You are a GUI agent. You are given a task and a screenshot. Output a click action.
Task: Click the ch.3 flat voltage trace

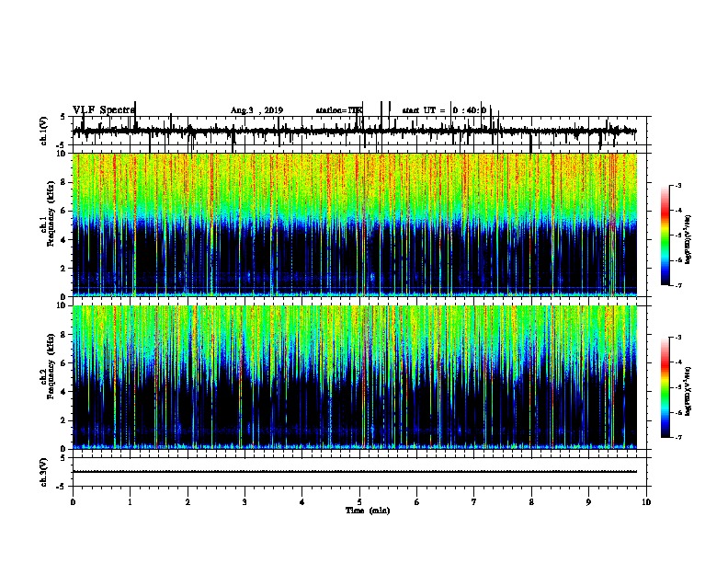(x=355, y=472)
